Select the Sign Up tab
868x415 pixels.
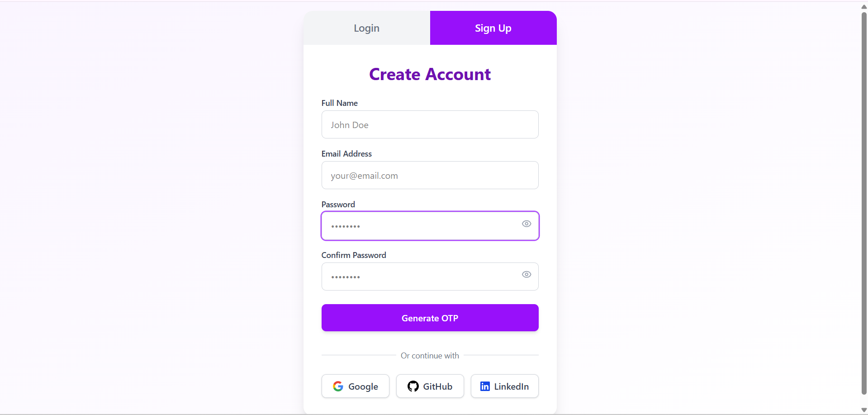click(x=493, y=28)
